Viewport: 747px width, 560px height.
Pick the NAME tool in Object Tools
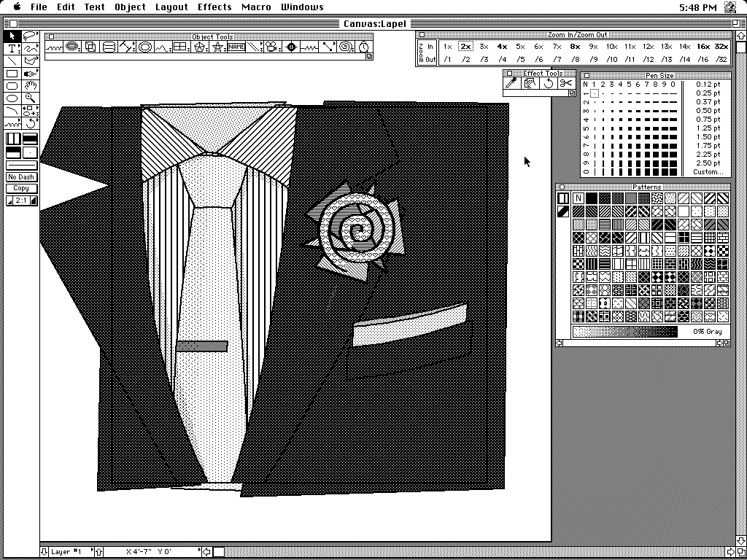[x=236, y=47]
